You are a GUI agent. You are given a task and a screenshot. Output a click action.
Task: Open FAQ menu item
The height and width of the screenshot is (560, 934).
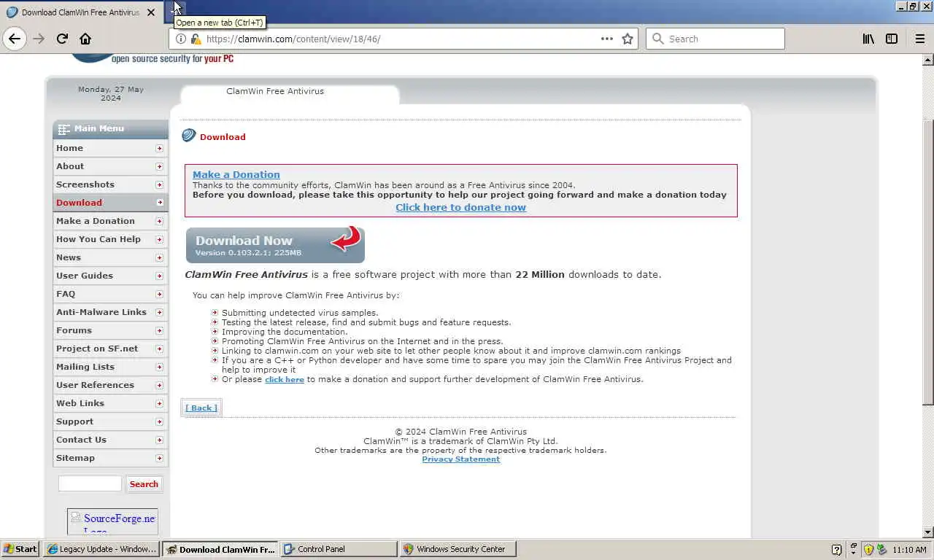[110, 294]
